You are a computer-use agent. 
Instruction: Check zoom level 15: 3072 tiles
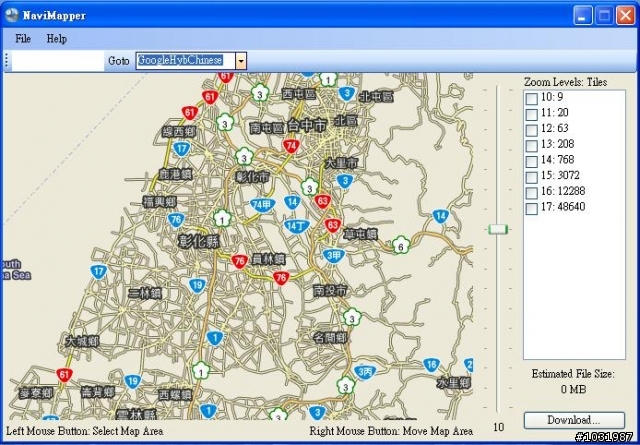tap(531, 177)
